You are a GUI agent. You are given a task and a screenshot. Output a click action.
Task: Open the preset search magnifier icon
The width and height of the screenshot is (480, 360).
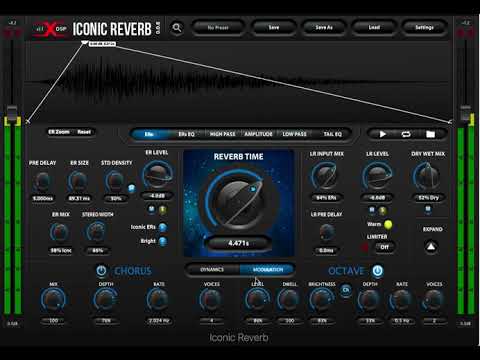pos(177,28)
